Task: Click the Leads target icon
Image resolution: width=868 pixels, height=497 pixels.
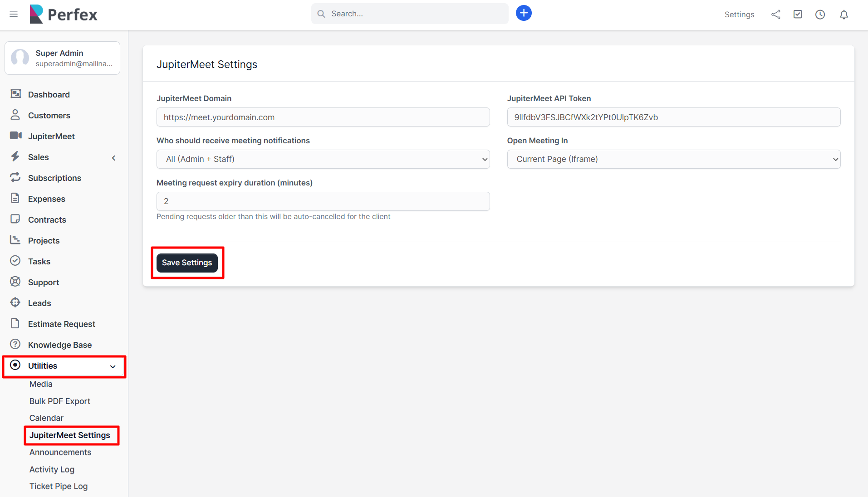Action: pos(15,302)
